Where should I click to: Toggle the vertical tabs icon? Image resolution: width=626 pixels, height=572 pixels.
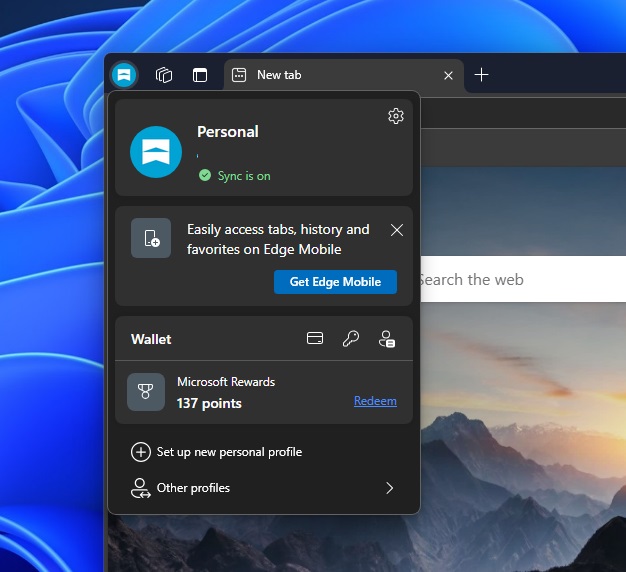[200, 75]
